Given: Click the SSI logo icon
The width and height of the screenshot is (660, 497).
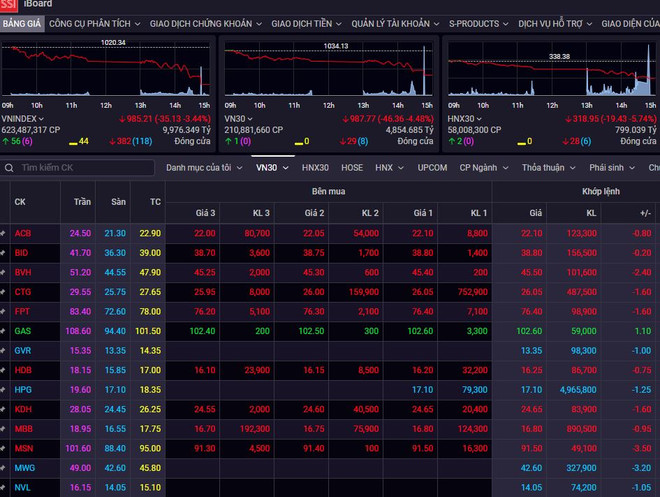Looking at the screenshot, I should click(x=9, y=5).
